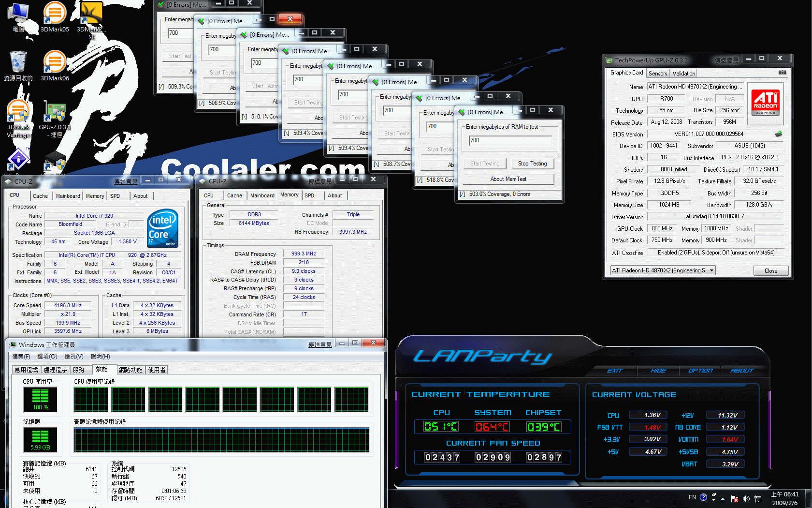Click the title bar icon of left CPU-Z window
The height and width of the screenshot is (508, 812).
coord(9,181)
